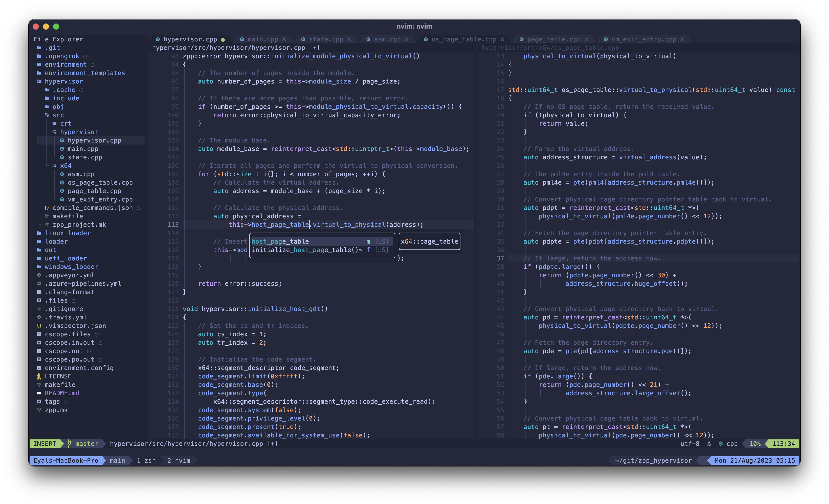
Task: Click the 10% scroll position indicator
Action: pos(755,443)
